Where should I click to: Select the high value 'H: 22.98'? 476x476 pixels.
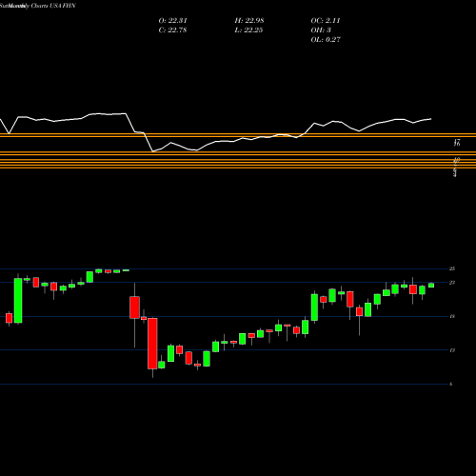click(249, 21)
